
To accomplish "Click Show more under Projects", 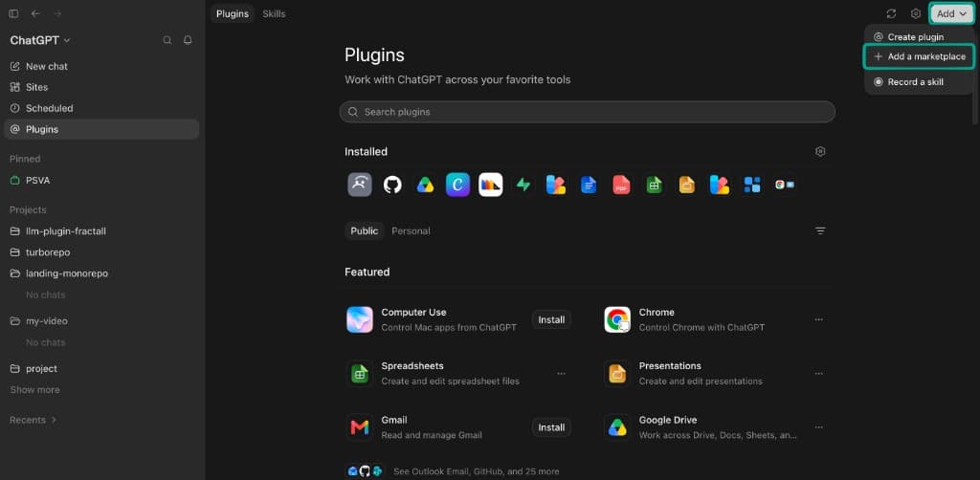I will [35, 390].
